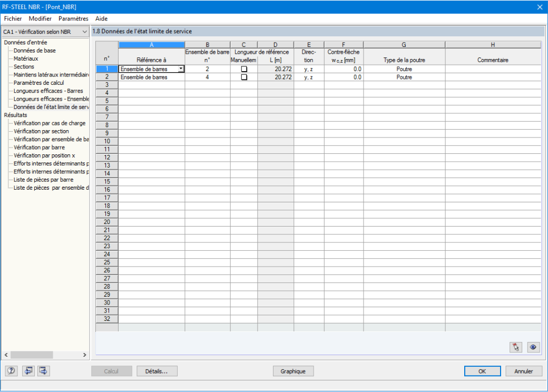This screenshot has height=392, width=548.
Task: Go to previous table icon button
Action: tap(28, 371)
